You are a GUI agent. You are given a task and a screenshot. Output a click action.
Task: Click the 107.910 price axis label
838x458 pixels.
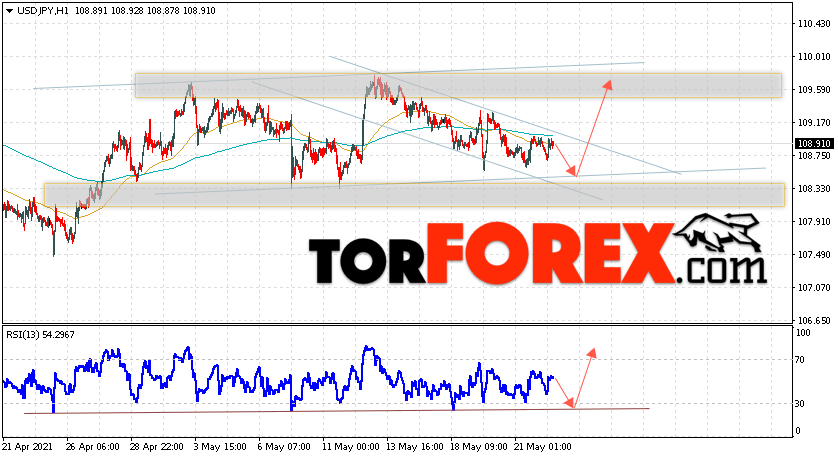tap(814, 222)
